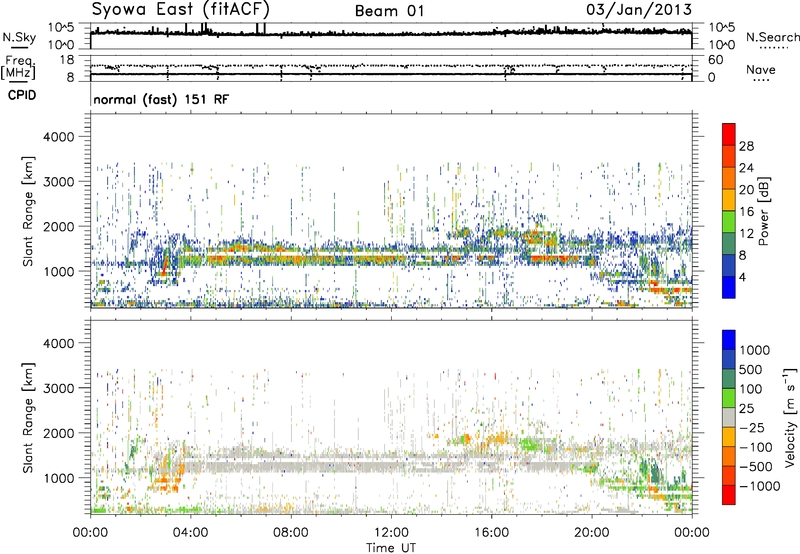Click the 'Power [dB]' colorbar label
This screenshot has width=800, height=554.
pos(763,211)
